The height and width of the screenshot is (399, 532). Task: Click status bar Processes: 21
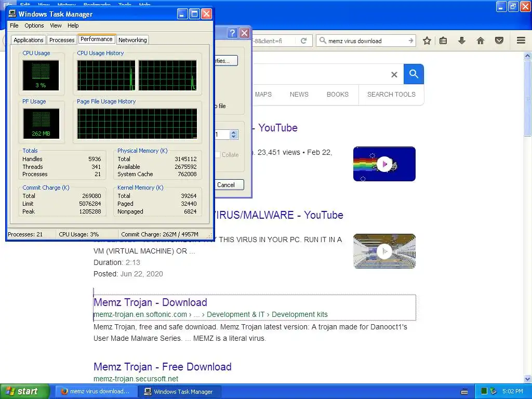pyautogui.click(x=25, y=234)
